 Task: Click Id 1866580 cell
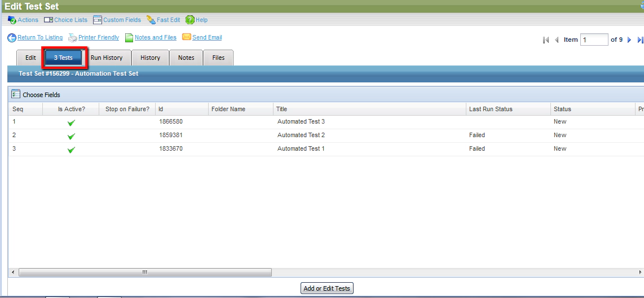pos(171,122)
